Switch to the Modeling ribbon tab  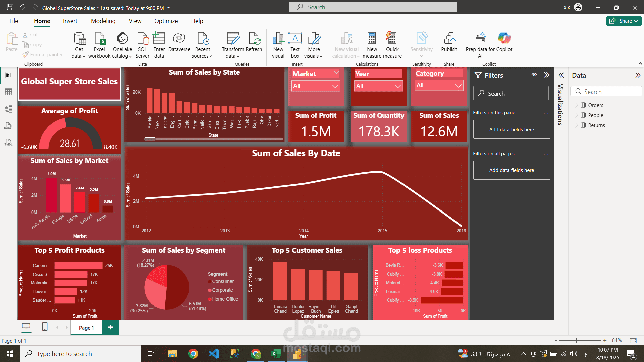tap(103, 21)
